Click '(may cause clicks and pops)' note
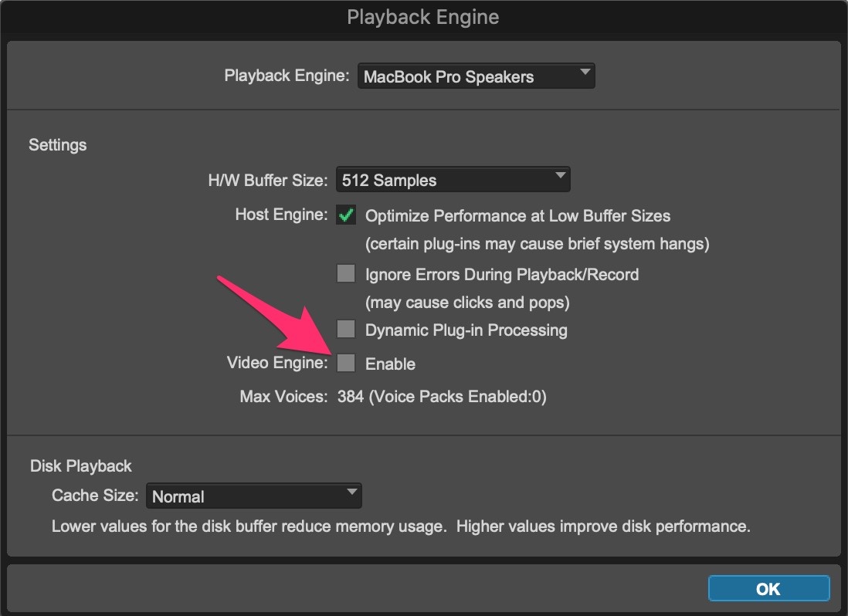The height and width of the screenshot is (616, 848). [x=467, y=303]
